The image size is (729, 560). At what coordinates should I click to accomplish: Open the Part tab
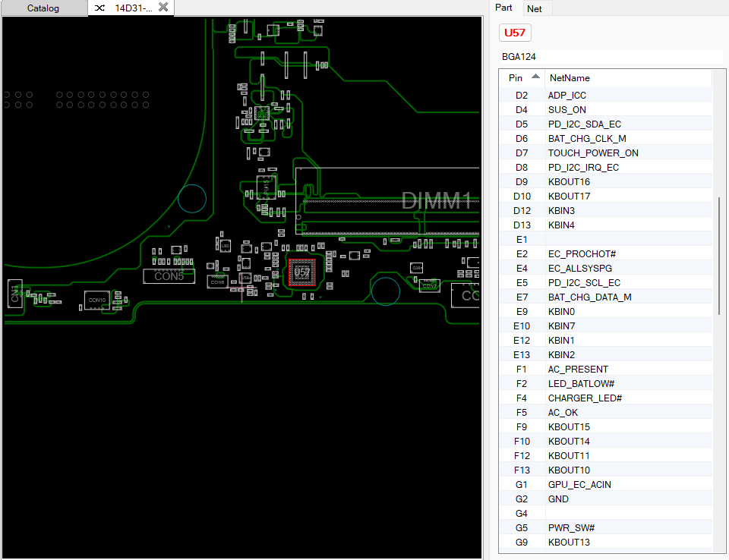503,8
